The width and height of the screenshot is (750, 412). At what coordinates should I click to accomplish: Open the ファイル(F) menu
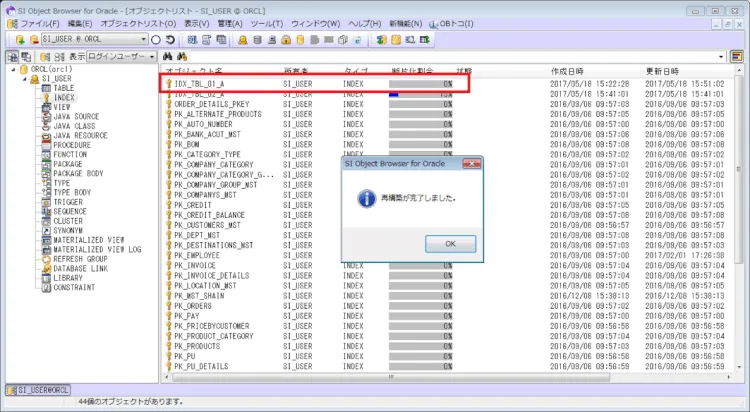point(40,23)
